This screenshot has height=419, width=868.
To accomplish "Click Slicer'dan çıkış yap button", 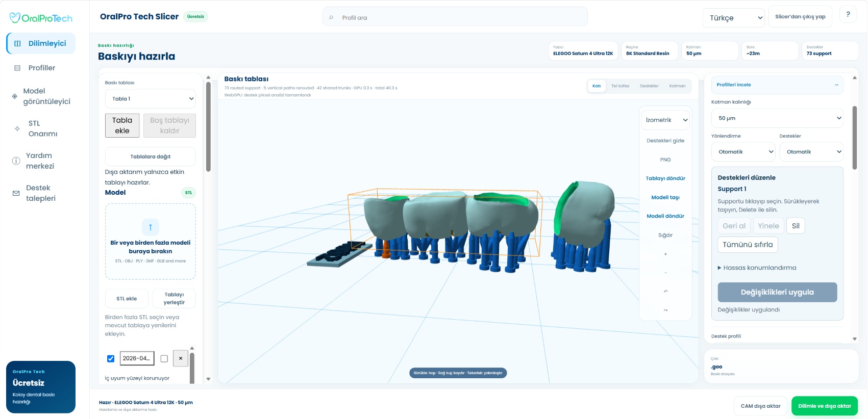I will tap(800, 17).
